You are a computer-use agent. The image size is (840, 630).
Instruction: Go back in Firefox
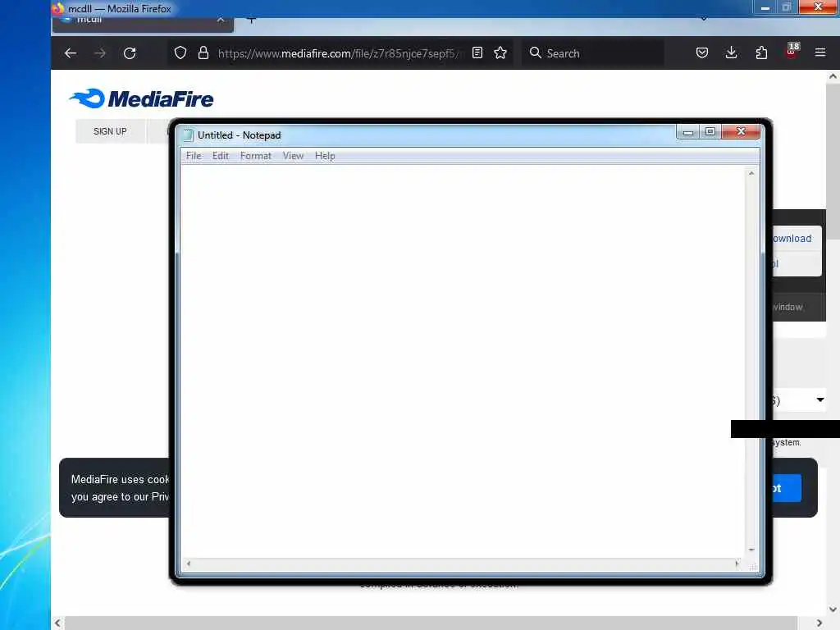coord(71,53)
